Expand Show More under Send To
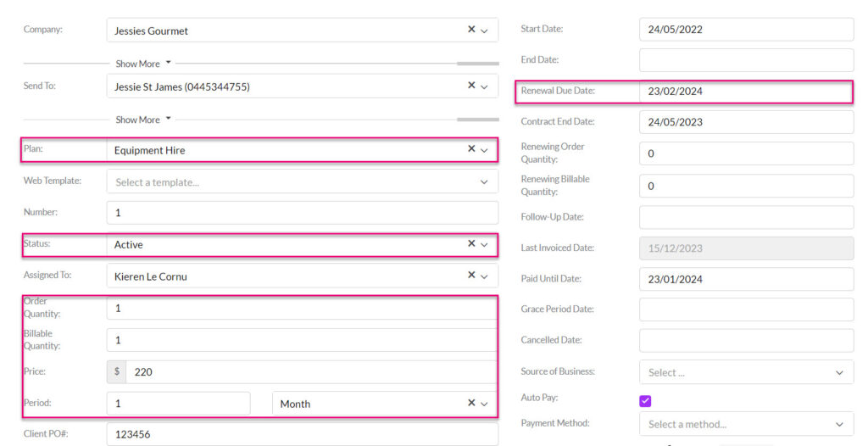 click(x=142, y=119)
